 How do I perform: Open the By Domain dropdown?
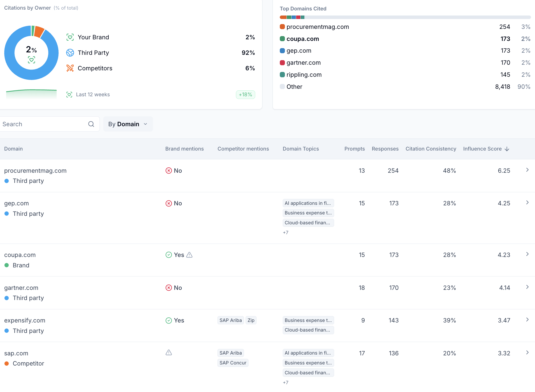[128, 124]
